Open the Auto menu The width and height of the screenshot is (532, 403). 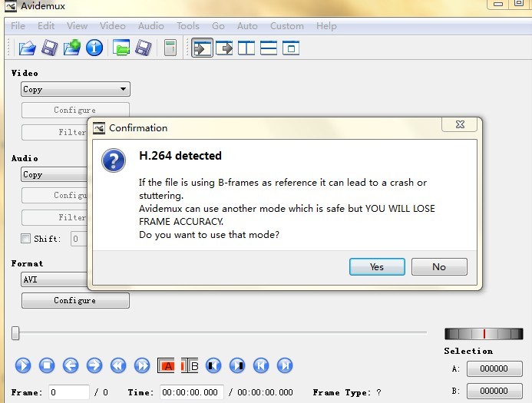point(247,26)
